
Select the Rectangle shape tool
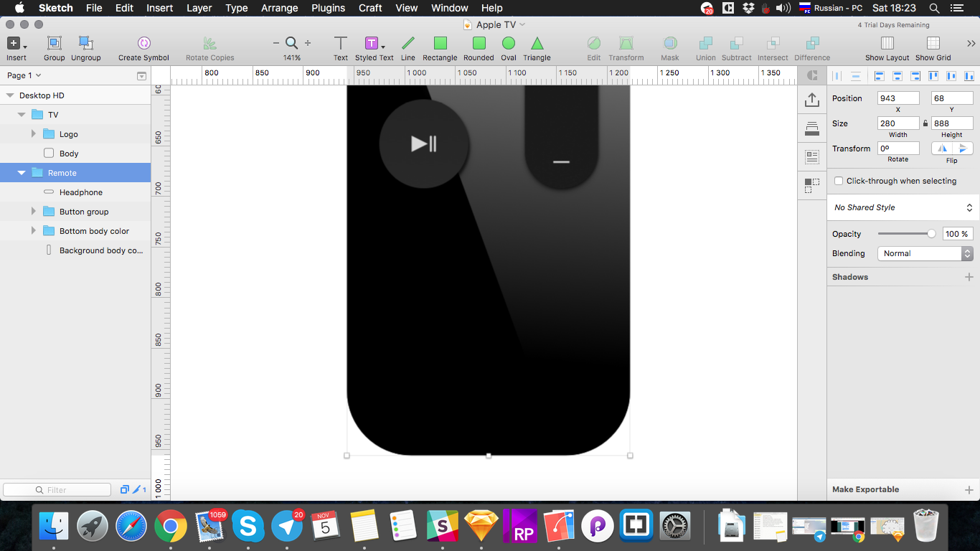pyautogui.click(x=440, y=44)
